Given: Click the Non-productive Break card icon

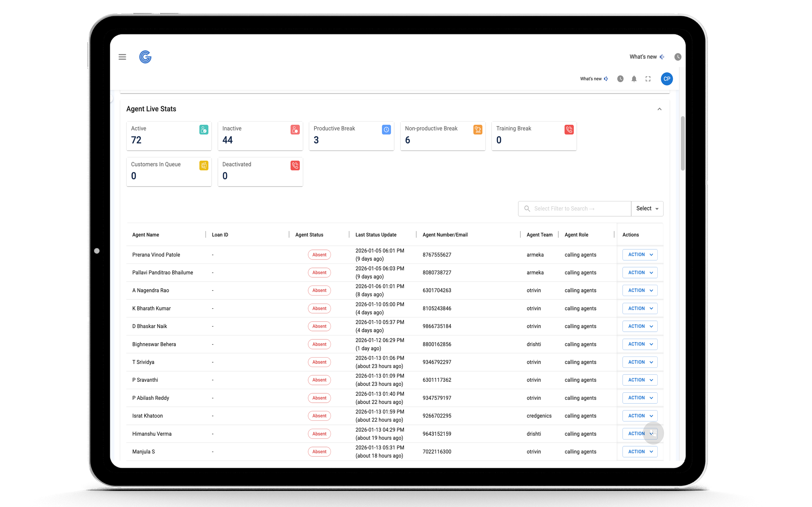Looking at the screenshot, I should click(x=477, y=130).
